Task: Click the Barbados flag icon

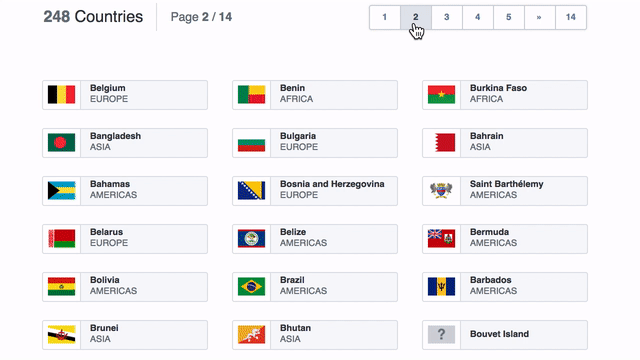Action: pyautogui.click(x=441, y=287)
